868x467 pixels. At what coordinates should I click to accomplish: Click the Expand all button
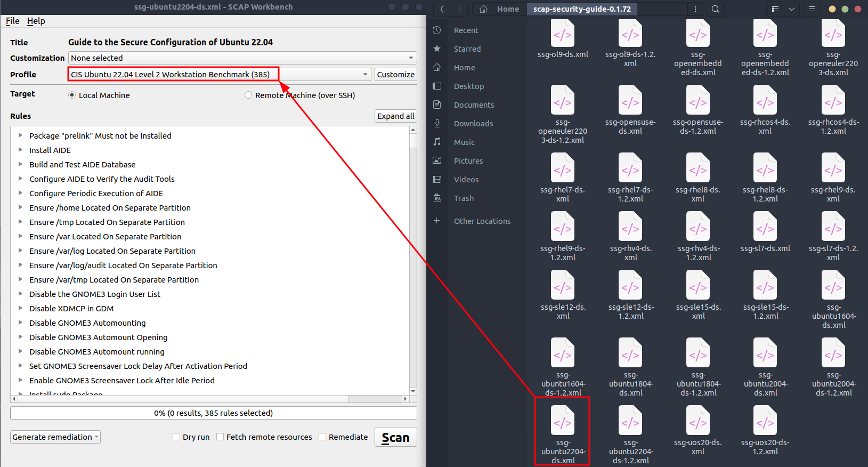click(x=395, y=116)
